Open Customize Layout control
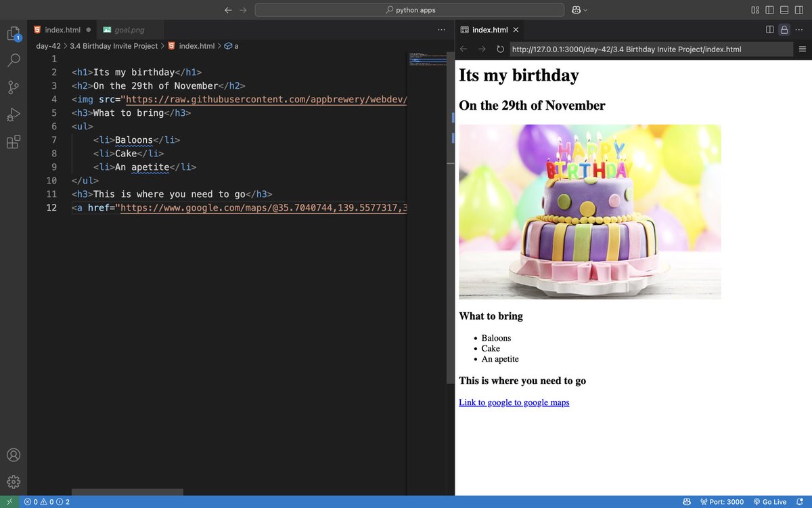Viewport: 812px width, 508px height. pyautogui.click(x=755, y=10)
